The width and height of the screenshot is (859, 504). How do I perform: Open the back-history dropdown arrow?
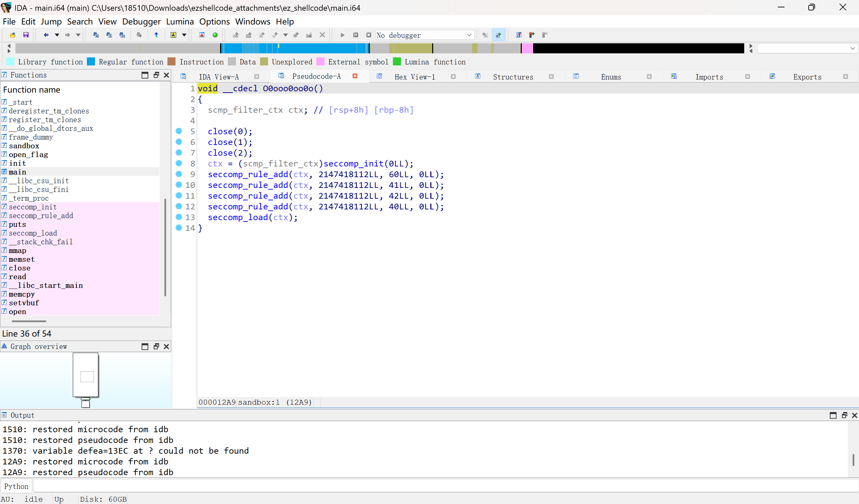(x=57, y=35)
